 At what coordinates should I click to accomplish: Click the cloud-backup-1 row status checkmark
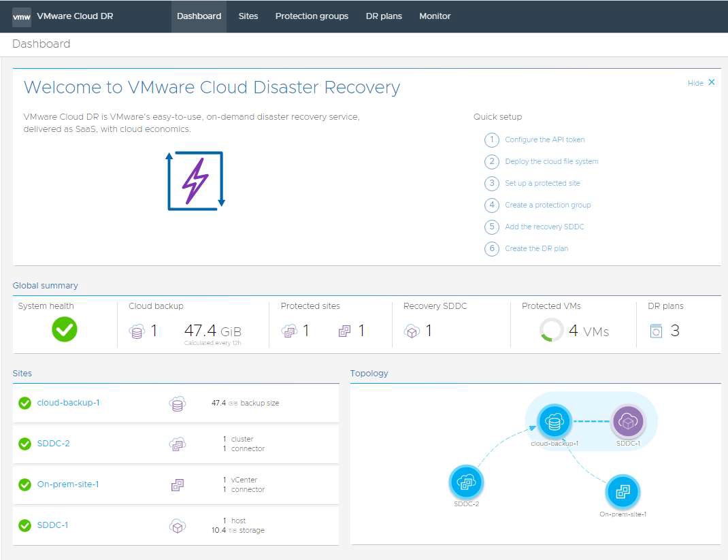[x=24, y=403]
